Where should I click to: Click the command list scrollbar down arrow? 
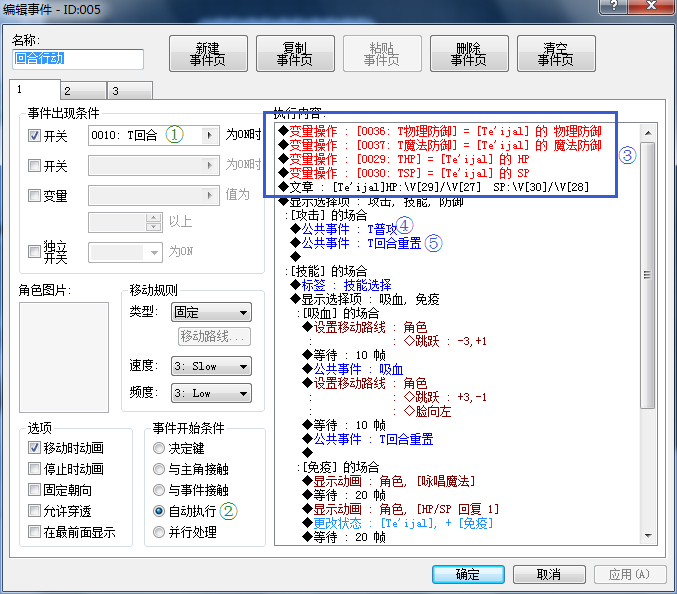coord(648,535)
